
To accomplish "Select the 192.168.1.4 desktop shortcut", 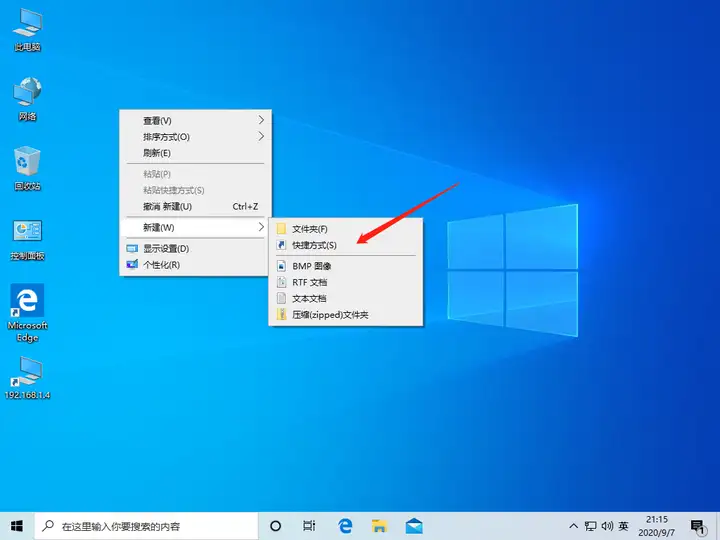I will tap(27, 377).
